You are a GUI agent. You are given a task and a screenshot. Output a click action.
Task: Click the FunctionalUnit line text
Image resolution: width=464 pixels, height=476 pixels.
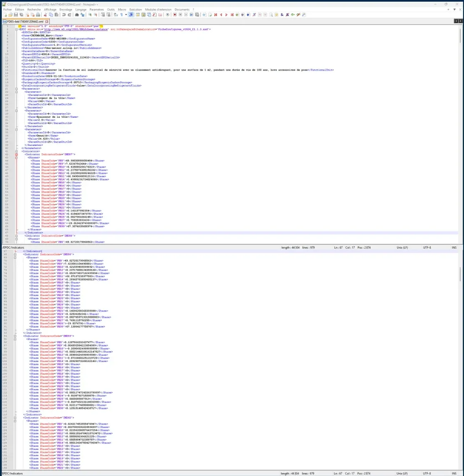point(177,70)
